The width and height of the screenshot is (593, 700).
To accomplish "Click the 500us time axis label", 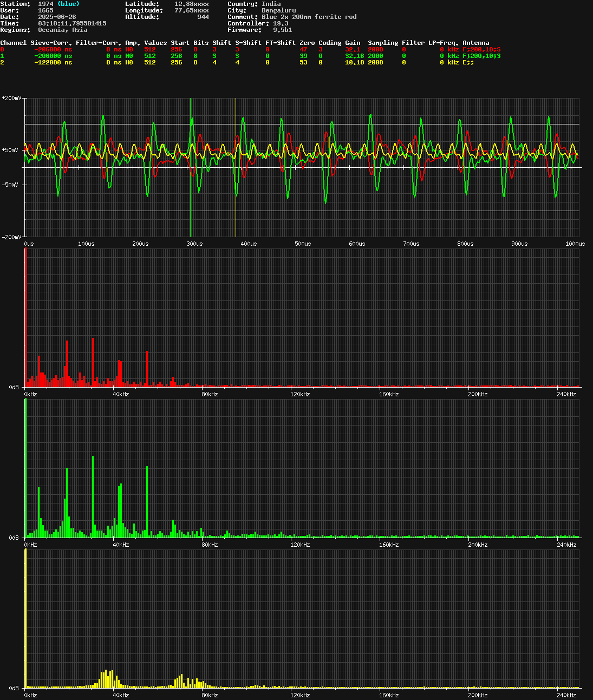I will (x=303, y=244).
